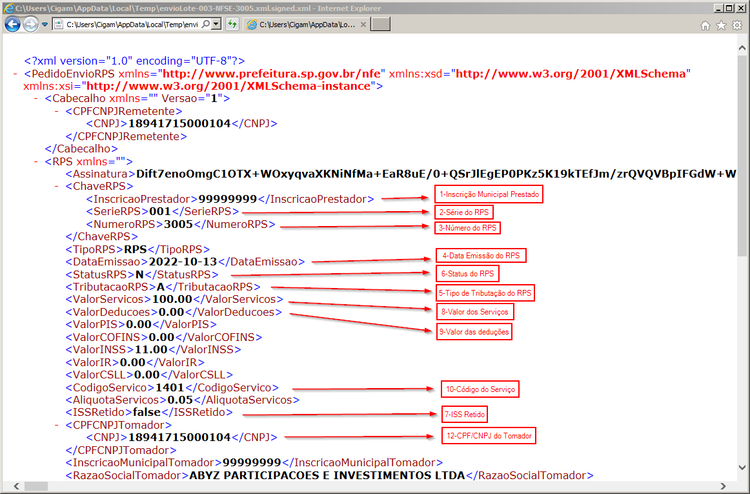Viewport: 750px width, 494px height.
Task: Click ISSRetido value false
Action: [146, 412]
